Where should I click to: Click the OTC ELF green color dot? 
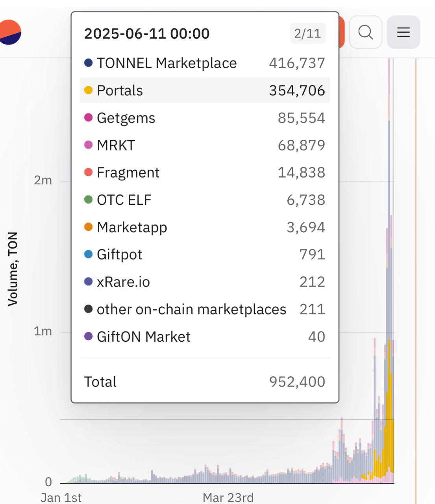(89, 200)
